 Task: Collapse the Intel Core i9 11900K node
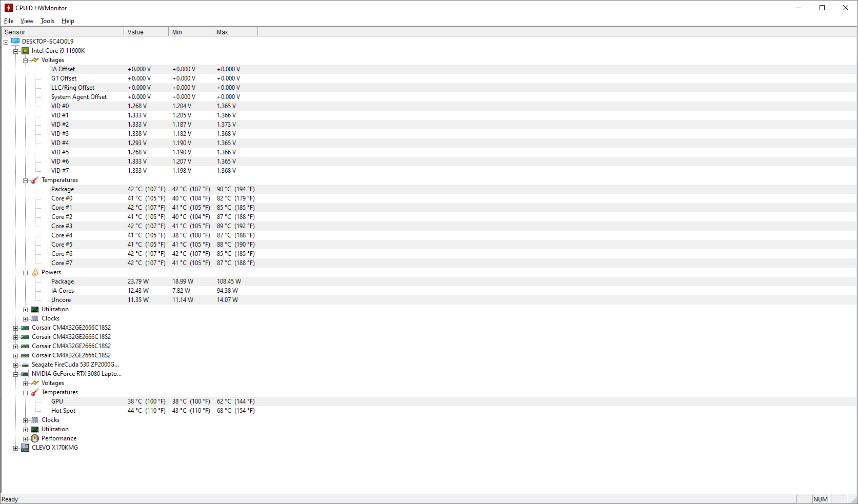tap(16, 51)
